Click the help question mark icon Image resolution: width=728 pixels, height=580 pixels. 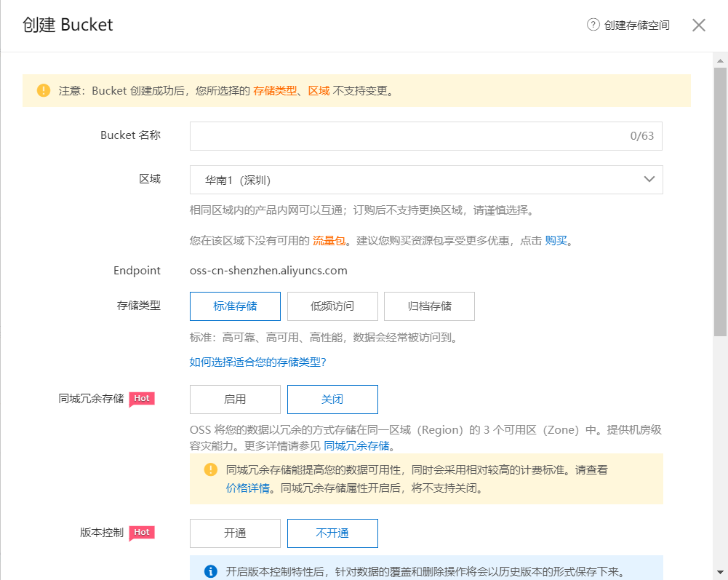593,25
